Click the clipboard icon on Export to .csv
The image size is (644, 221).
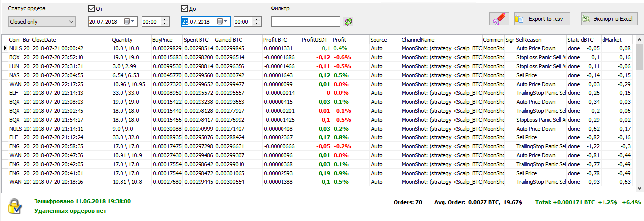(519, 19)
